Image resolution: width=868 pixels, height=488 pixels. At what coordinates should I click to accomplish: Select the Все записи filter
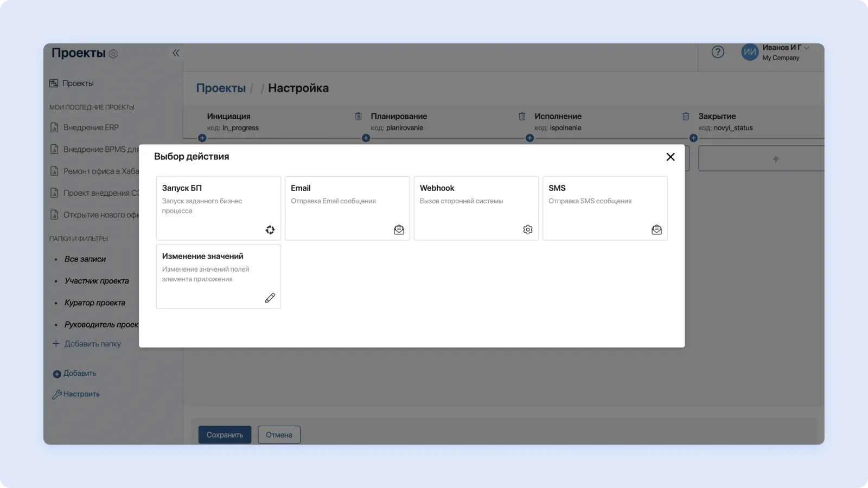(x=85, y=259)
